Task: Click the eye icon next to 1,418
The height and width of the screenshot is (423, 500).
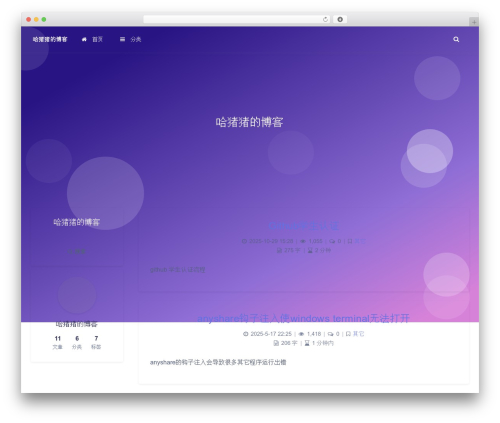Action: click(x=301, y=334)
